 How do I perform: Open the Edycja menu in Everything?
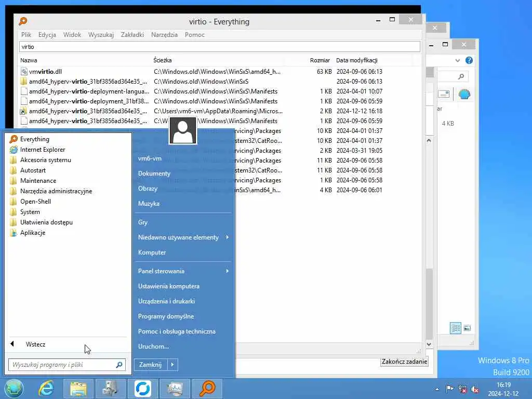[47, 35]
